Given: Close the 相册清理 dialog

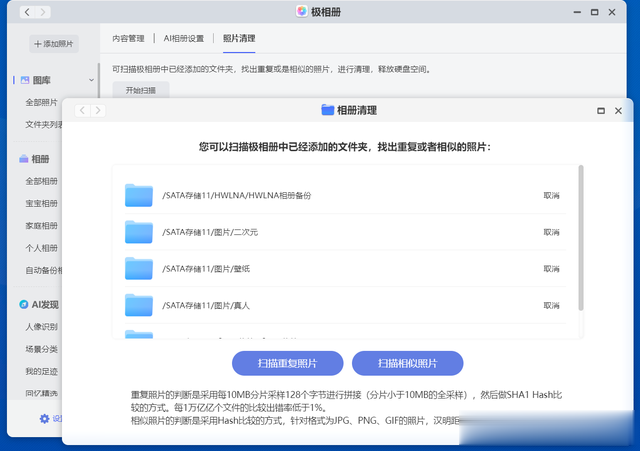Looking at the screenshot, I should pos(618,111).
